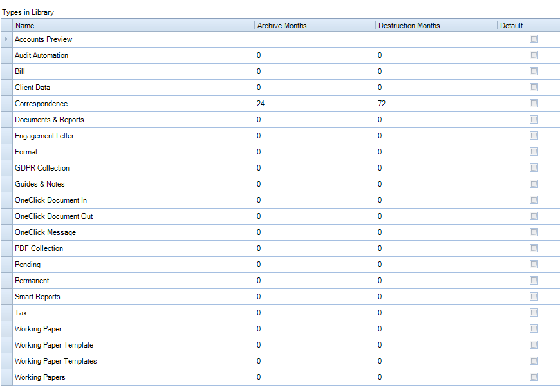
Task: Tick Default checkbox for OneClick Document In
Action: tap(534, 200)
